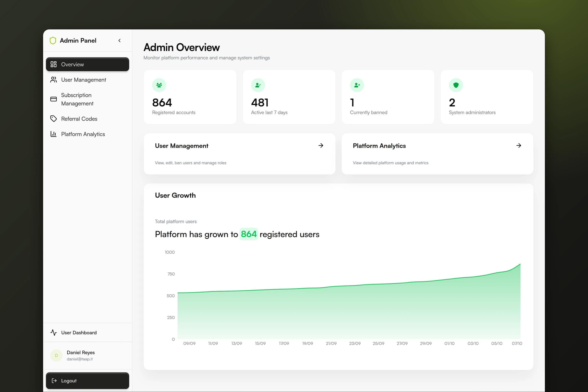Click the System administrators shield icon
The image size is (588, 392).
(x=456, y=85)
